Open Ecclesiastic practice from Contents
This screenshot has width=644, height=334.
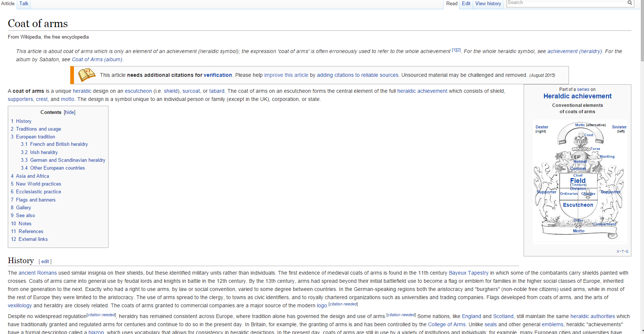click(38, 192)
